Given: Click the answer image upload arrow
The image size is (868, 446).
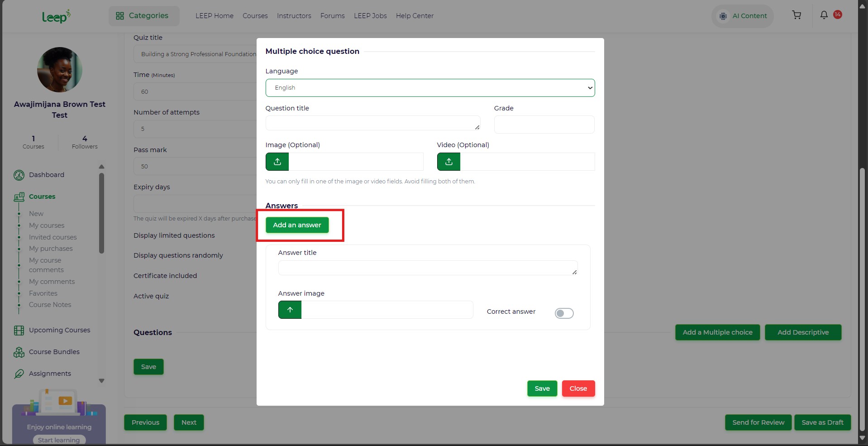Looking at the screenshot, I should coord(290,310).
